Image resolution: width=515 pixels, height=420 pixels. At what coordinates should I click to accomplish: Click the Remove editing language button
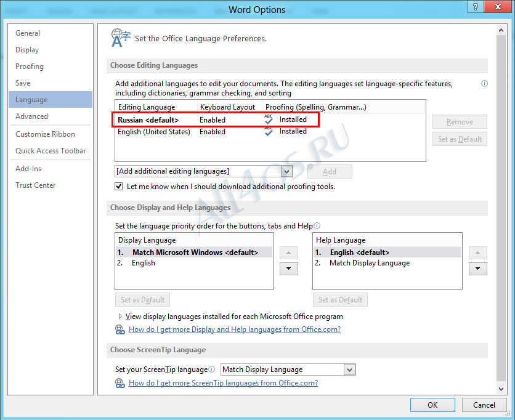(x=460, y=122)
